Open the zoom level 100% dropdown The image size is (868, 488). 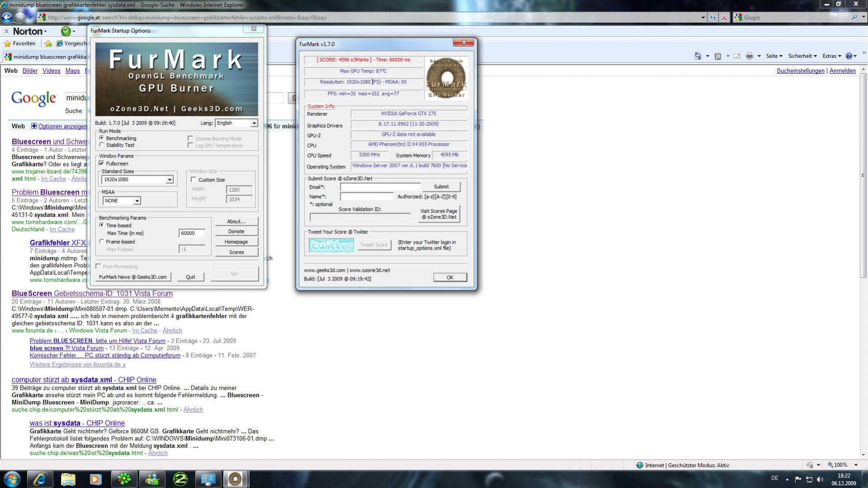click(856, 465)
